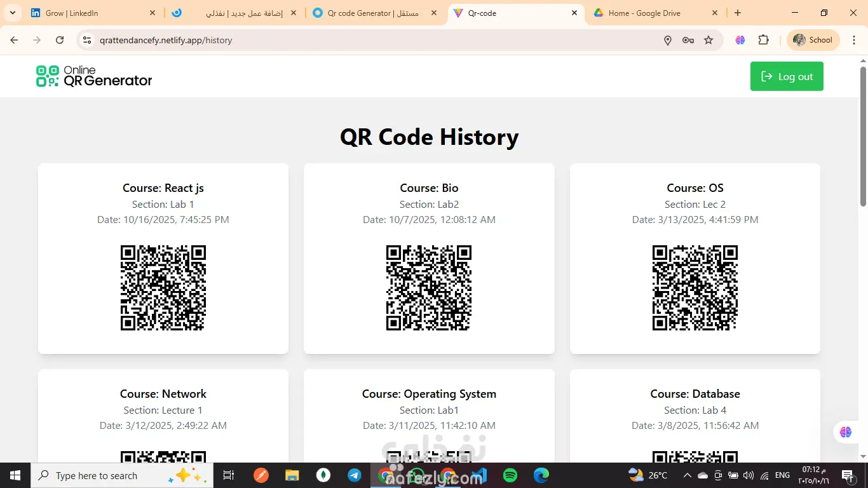
Task: Open the 26°C weather widget
Action: click(x=648, y=475)
